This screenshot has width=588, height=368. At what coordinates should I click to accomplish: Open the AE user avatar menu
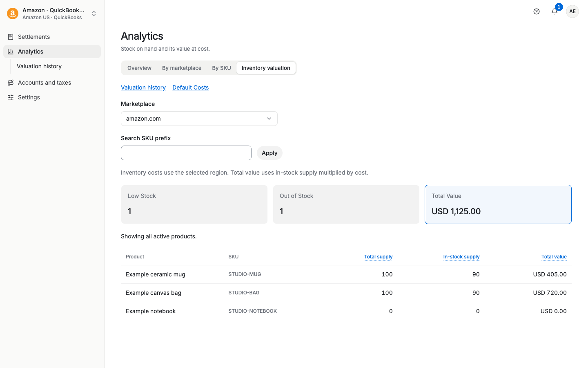click(572, 11)
